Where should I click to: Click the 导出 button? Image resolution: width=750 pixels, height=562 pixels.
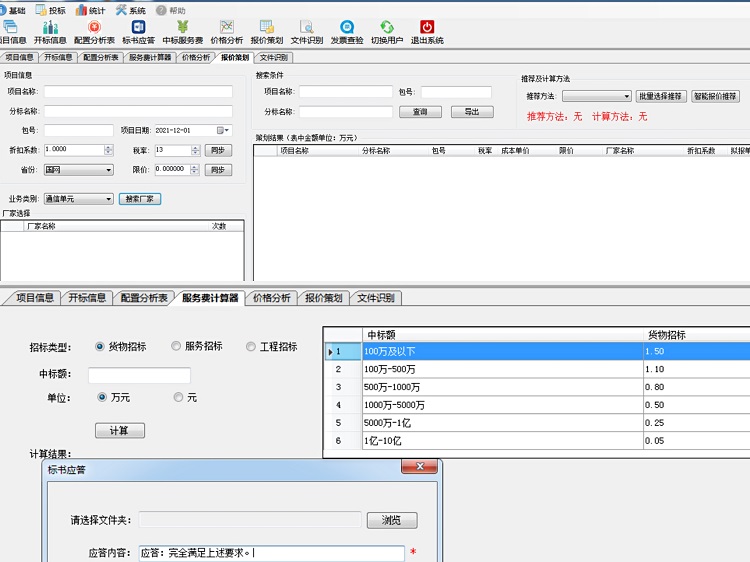[x=472, y=111]
